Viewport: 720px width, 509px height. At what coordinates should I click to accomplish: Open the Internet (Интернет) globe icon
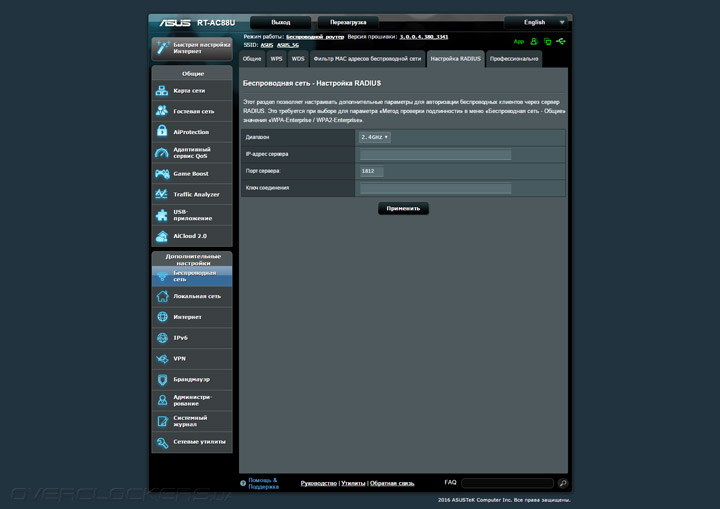pos(162,317)
